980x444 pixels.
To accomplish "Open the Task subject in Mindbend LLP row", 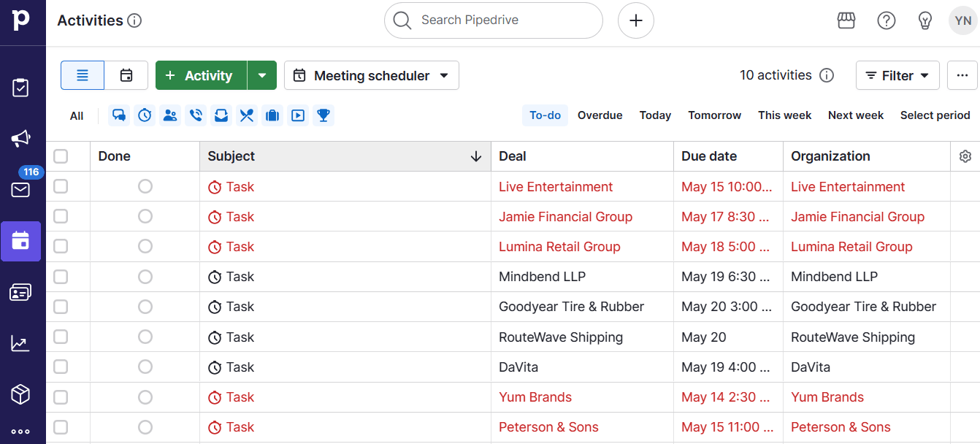I will pyautogui.click(x=240, y=277).
